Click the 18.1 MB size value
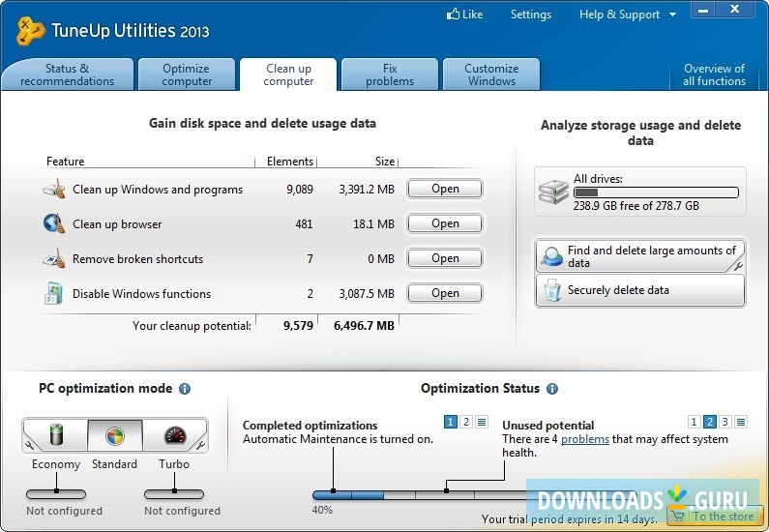769x532 pixels. [373, 224]
